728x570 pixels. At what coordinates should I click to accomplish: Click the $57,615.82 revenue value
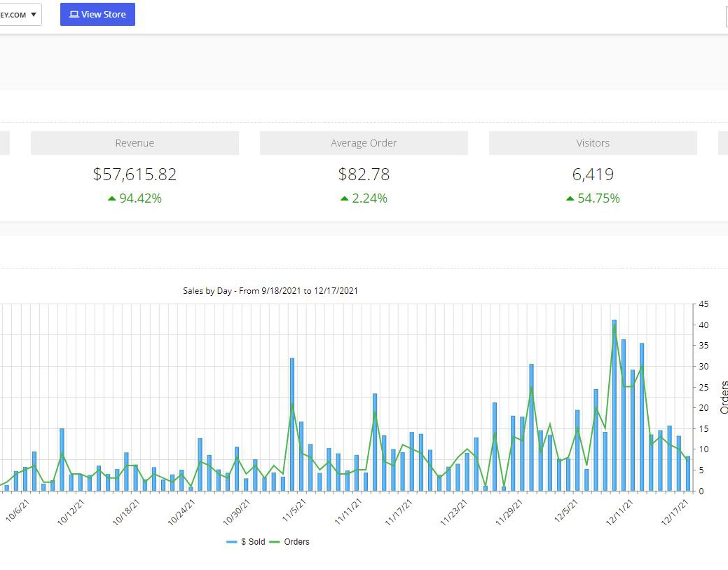pos(135,174)
